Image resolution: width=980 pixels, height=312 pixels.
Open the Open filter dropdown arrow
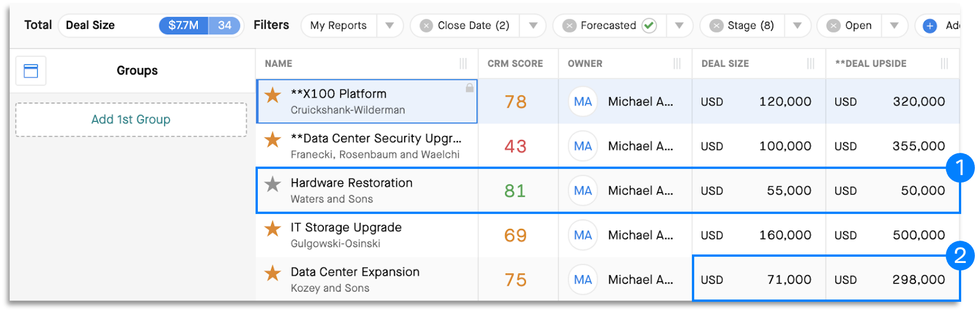(894, 26)
